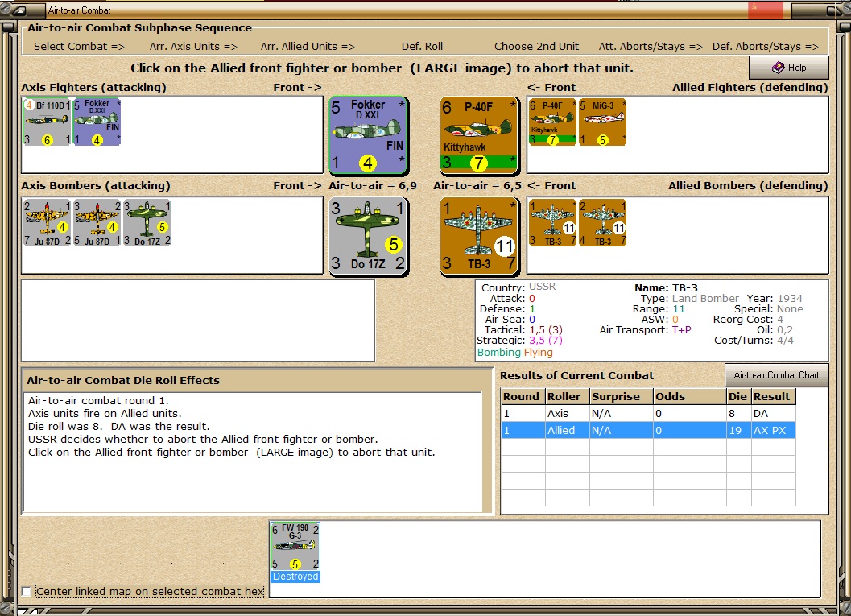
Task: Click the Def. Aborts/Stays subphase step
Action: [765, 47]
